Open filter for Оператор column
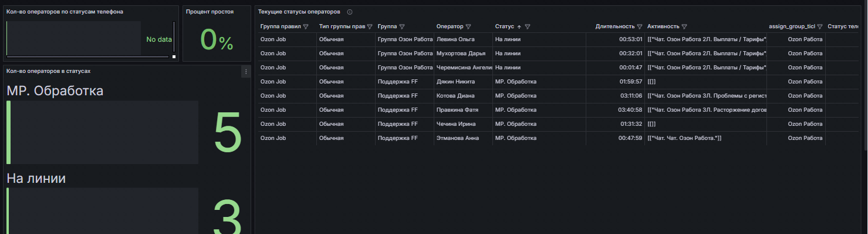Viewport: 868px width, 234px height. 468,26
